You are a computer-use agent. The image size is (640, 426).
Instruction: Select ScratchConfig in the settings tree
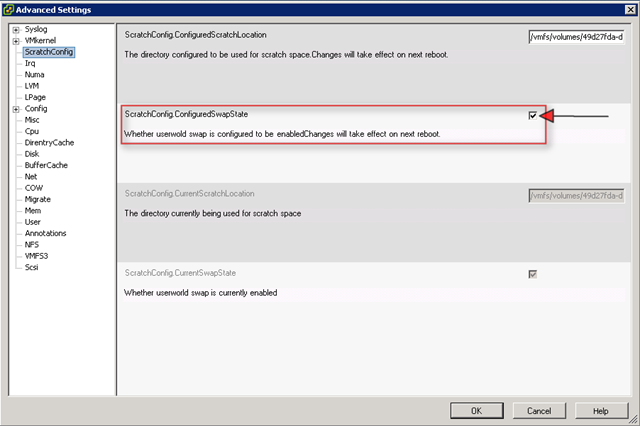(x=49, y=52)
